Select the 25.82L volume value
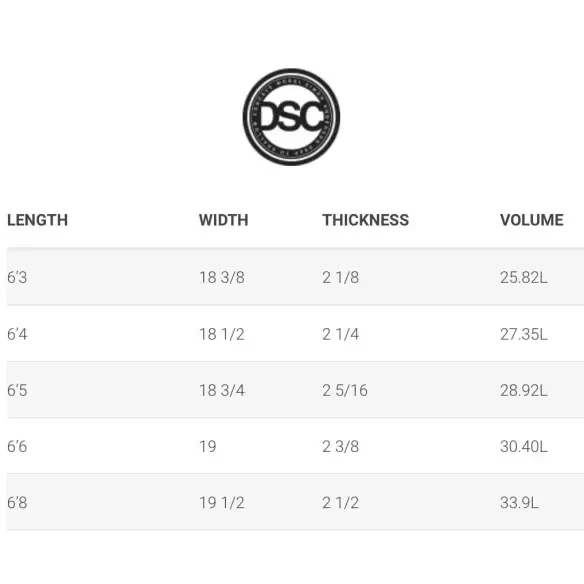Screen dimensions: 584x584 tap(524, 277)
